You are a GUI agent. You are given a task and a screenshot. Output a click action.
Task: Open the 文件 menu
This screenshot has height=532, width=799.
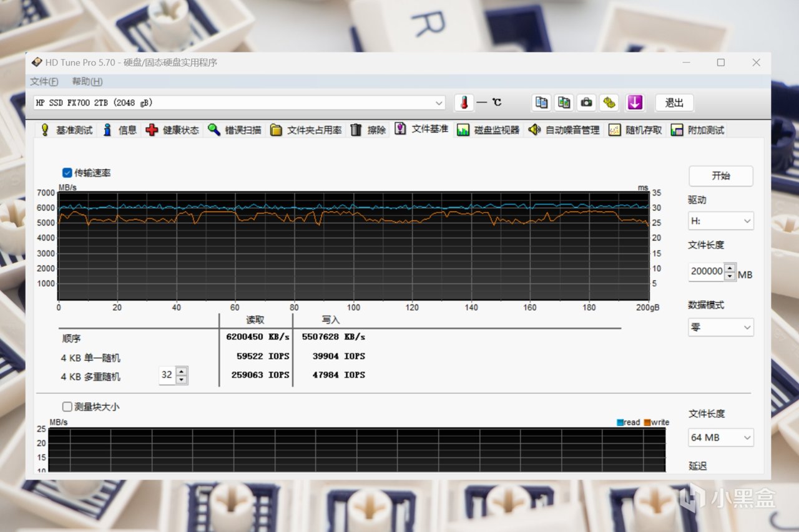[x=44, y=82]
